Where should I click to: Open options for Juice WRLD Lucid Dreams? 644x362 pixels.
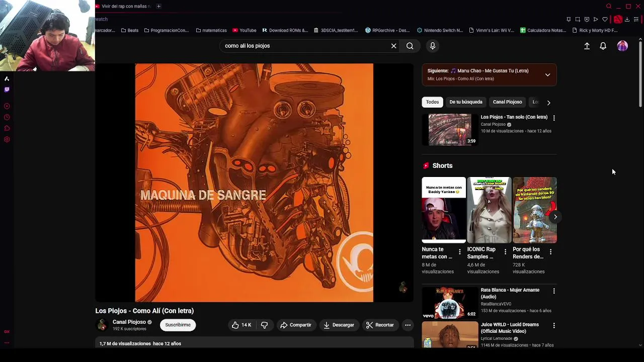pos(554,325)
